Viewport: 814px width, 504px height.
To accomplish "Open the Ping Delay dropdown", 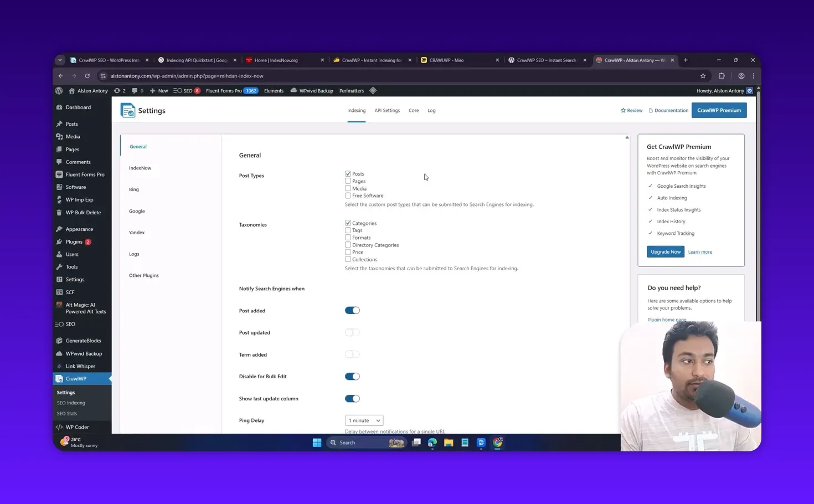I will click(364, 421).
